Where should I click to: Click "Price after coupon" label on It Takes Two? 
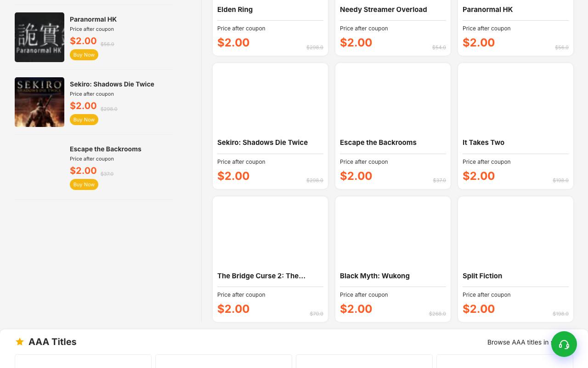click(x=486, y=162)
